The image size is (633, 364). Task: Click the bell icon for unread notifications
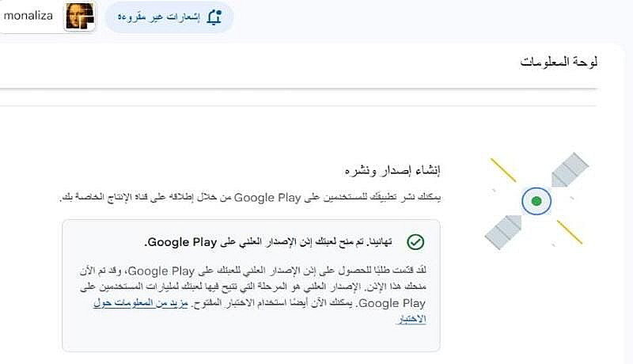214,17
